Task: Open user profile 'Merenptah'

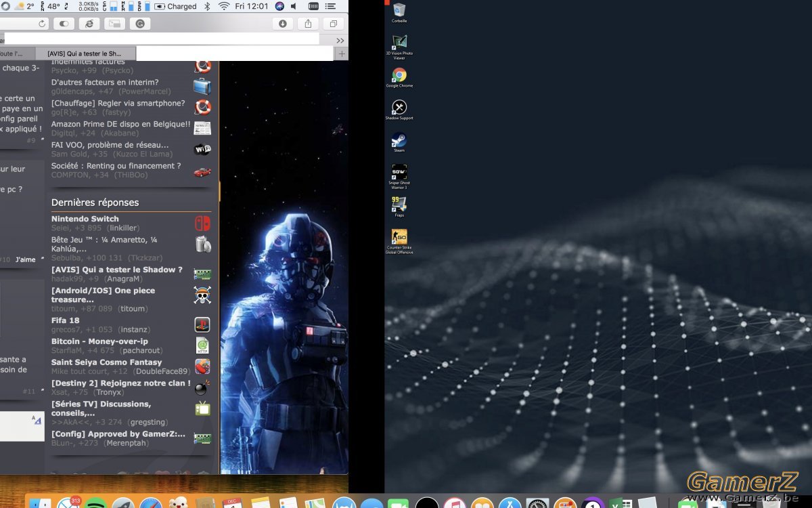Action: [x=126, y=444]
